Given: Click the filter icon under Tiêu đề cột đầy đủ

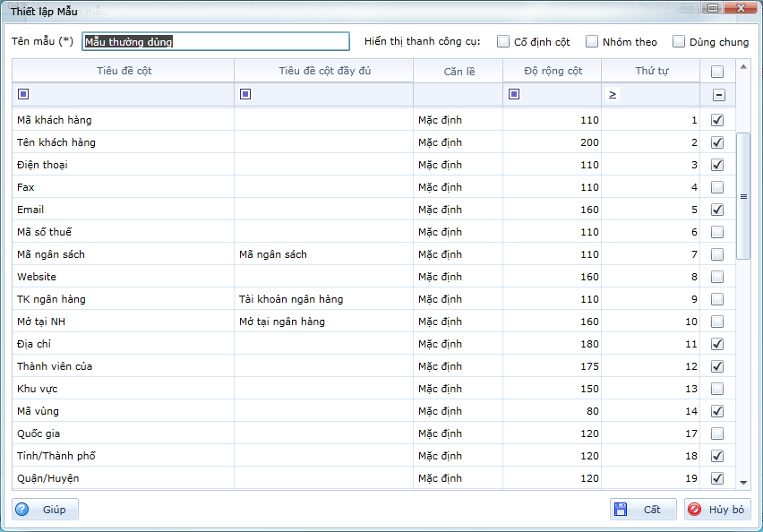Looking at the screenshot, I should click(245, 94).
